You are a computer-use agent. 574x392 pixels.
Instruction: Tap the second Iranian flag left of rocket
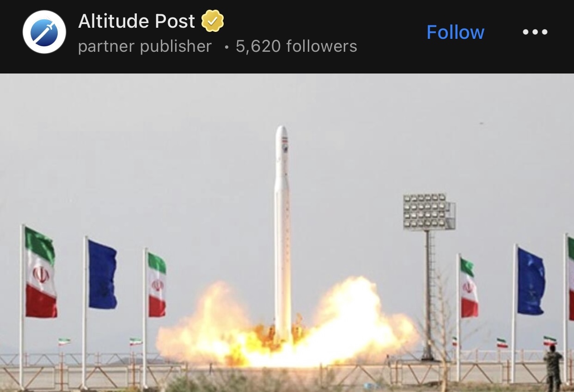157,284
